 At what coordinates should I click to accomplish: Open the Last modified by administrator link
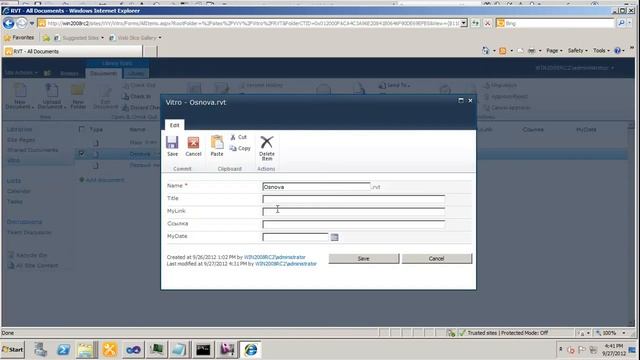tap(285, 264)
